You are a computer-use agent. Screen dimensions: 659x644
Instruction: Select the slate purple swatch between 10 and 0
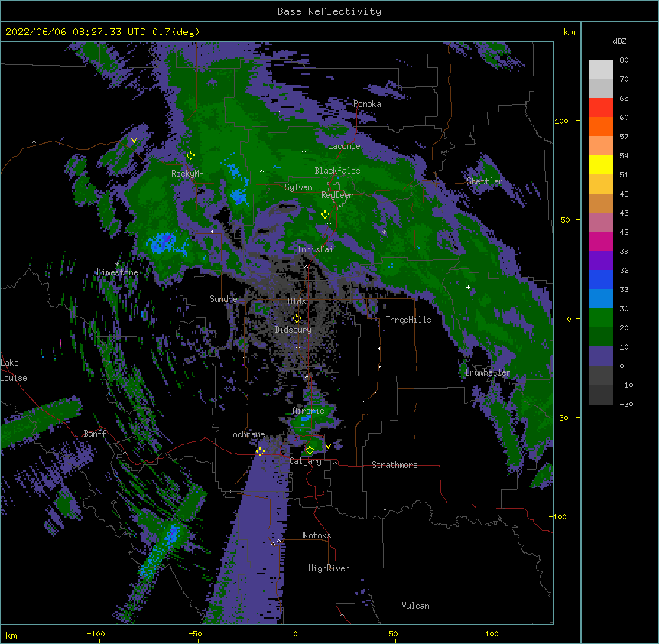[601, 356]
